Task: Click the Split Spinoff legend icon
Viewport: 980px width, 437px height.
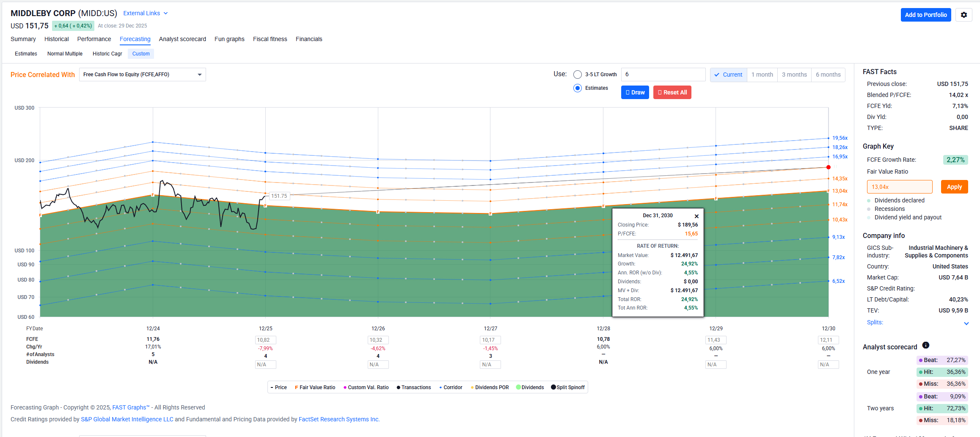Action: pyautogui.click(x=553, y=387)
